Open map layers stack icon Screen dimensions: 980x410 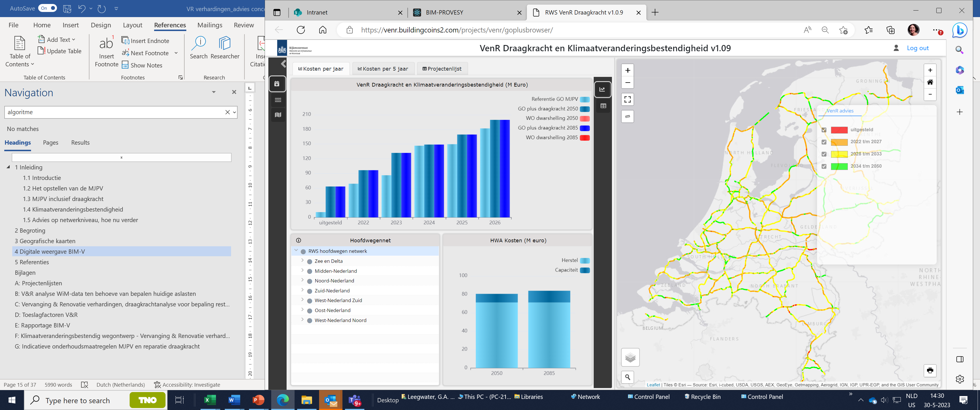pyautogui.click(x=630, y=357)
